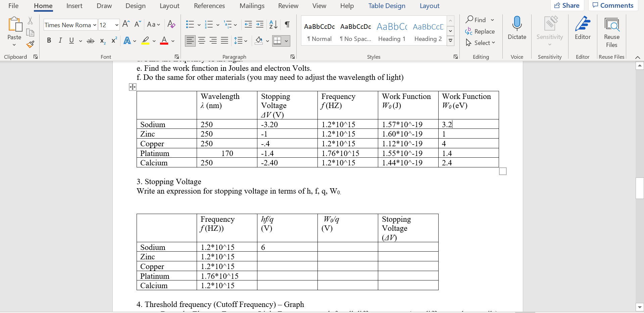The image size is (644, 313).
Task: Expand the Styles gallery
Action: pyautogui.click(x=451, y=41)
